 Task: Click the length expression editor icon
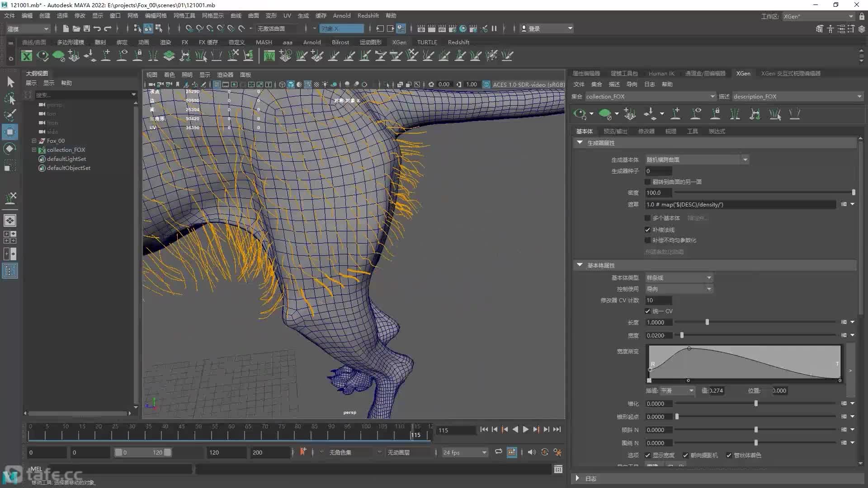click(844, 322)
